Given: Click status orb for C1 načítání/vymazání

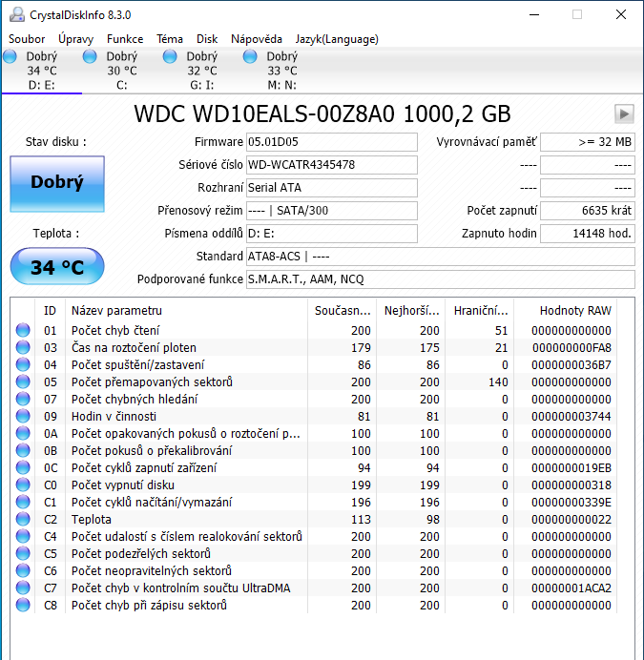Looking at the screenshot, I should (23, 502).
